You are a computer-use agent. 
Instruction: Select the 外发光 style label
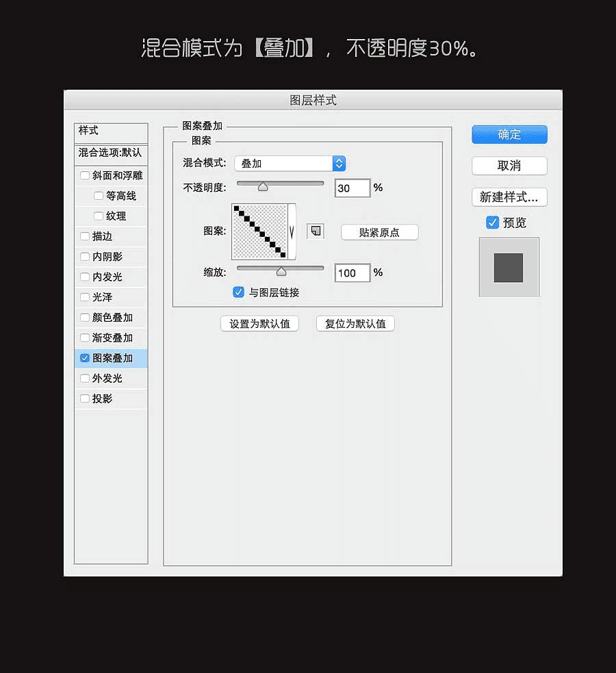click(x=107, y=378)
